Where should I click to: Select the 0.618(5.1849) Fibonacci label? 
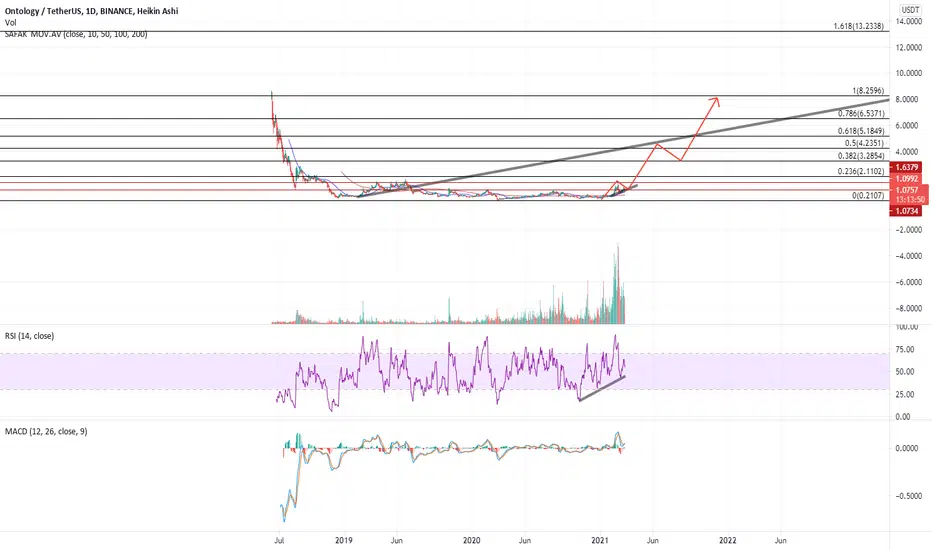(x=861, y=131)
